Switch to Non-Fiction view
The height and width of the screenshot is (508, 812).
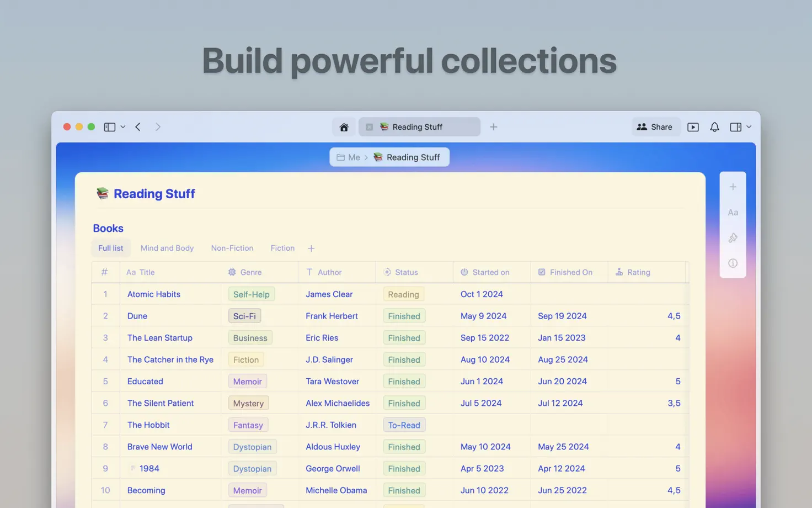[x=232, y=248]
